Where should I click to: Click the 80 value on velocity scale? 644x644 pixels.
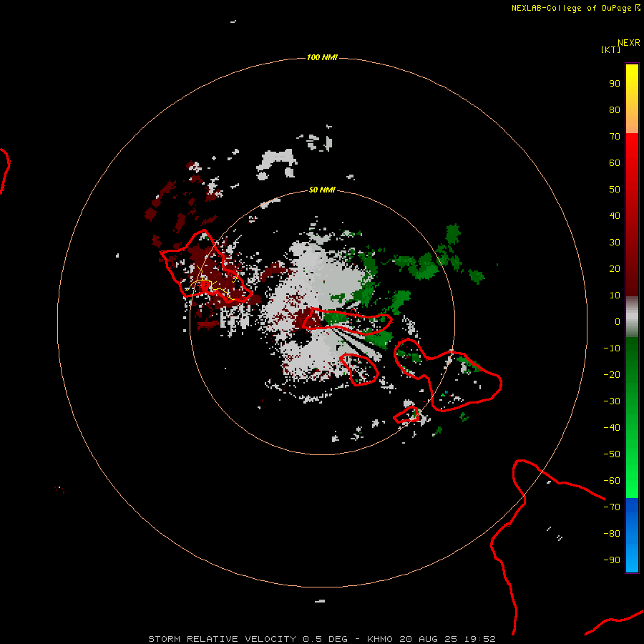click(615, 109)
